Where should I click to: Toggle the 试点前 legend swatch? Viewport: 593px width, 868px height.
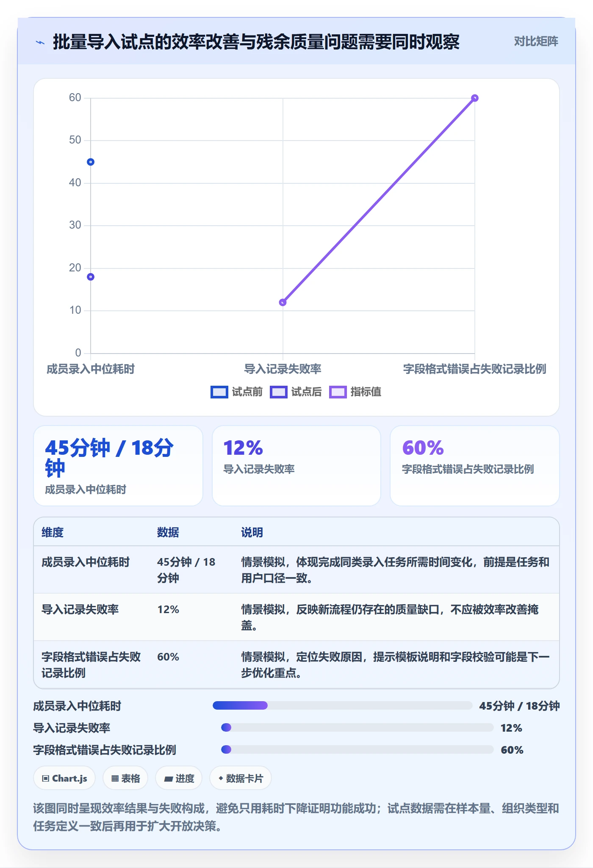(219, 392)
